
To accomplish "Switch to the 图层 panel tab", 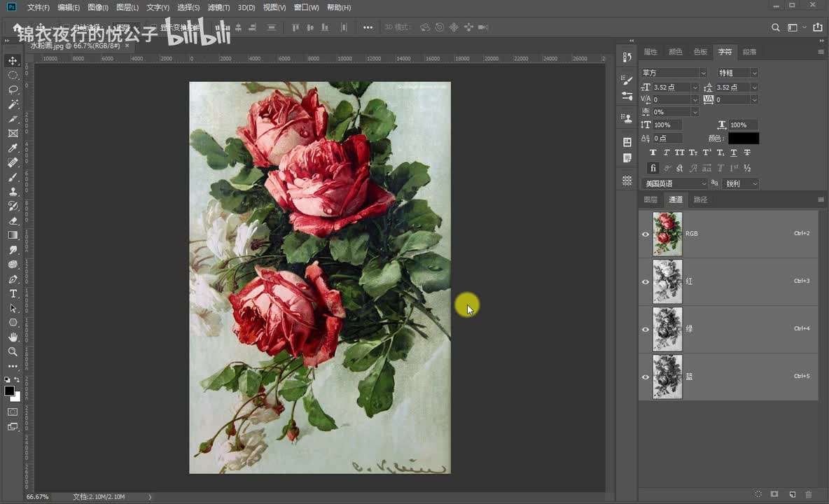I will (x=650, y=199).
